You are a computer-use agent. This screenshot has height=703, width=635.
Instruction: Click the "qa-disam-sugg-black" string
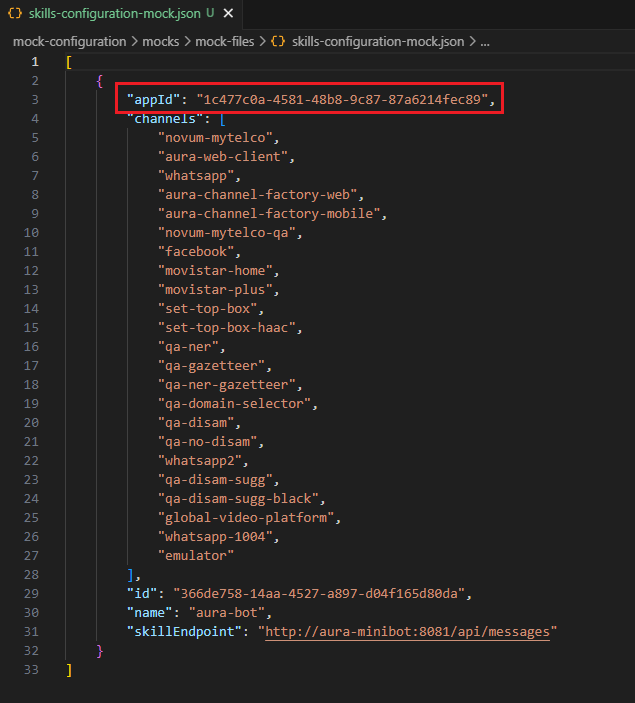(x=238, y=499)
